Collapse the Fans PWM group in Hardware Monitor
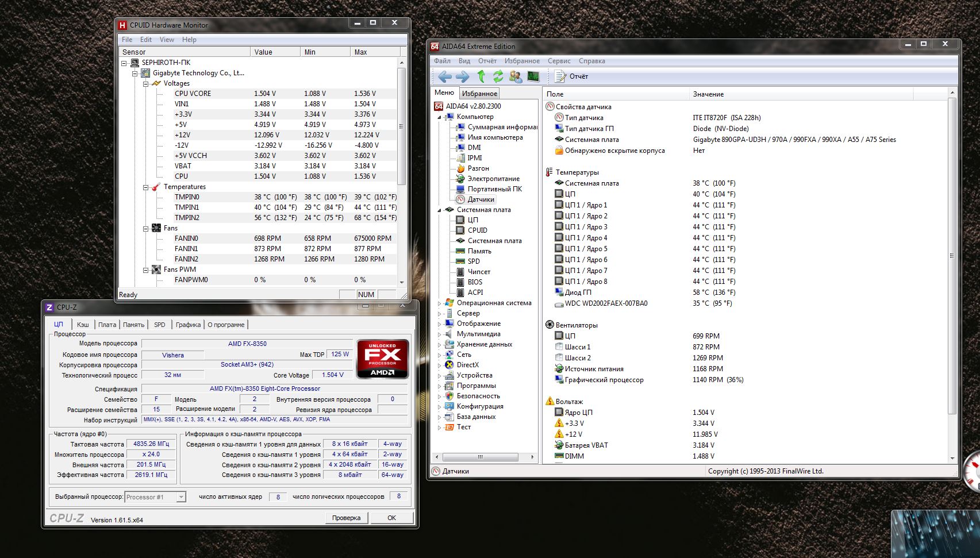980x558 pixels. pyautogui.click(x=146, y=270)
